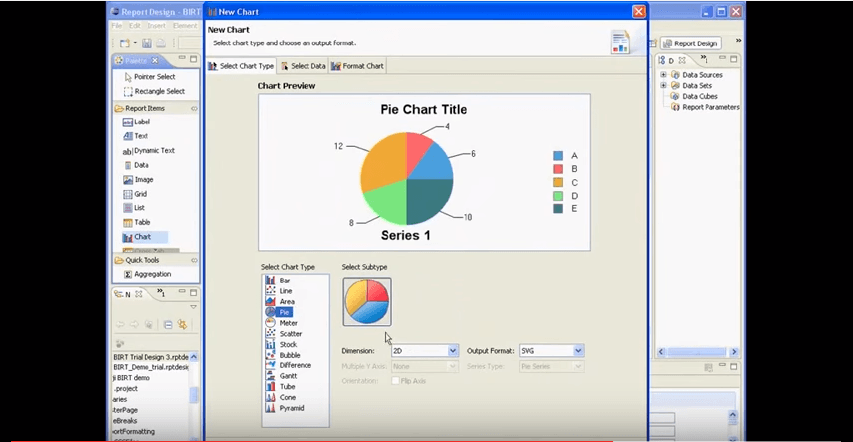The height and width of the screenshot is (442, 853).
Task: Expand the Data Sets tree node
Action: [663, 86]
